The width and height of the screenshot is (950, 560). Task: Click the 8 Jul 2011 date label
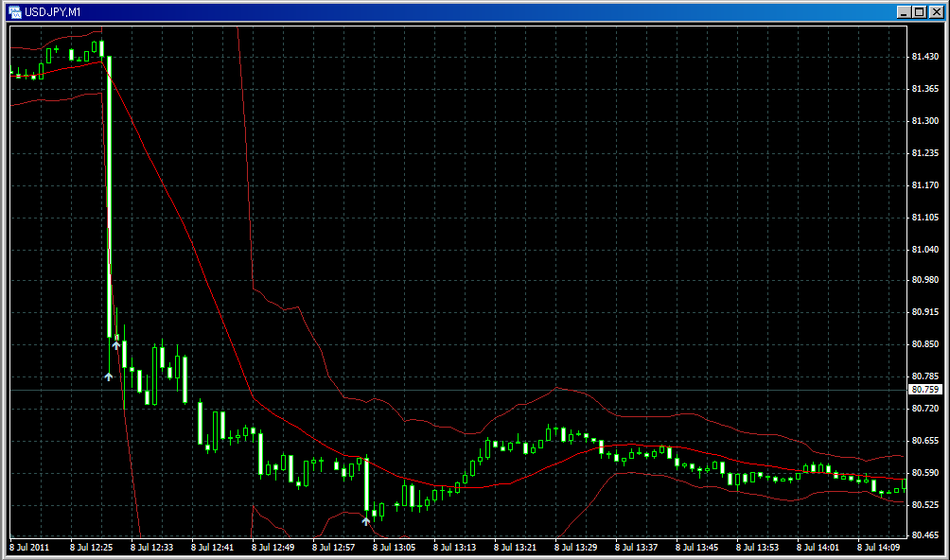click(31, 547)
